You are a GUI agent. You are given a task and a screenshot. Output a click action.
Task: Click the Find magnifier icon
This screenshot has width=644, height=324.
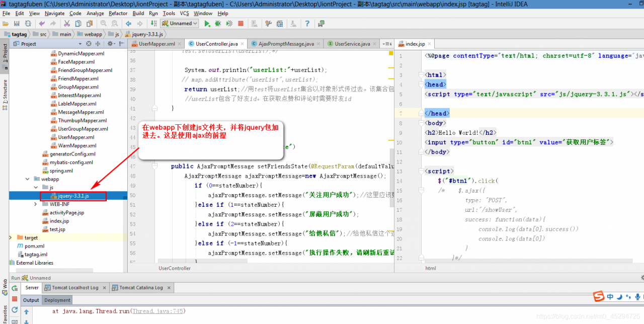click(103, 23)
